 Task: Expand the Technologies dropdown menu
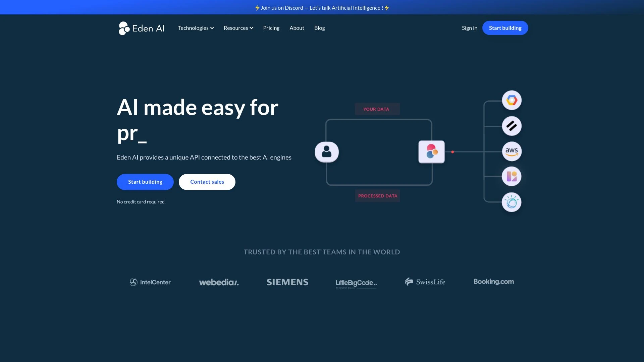click(x=196, y=27)
